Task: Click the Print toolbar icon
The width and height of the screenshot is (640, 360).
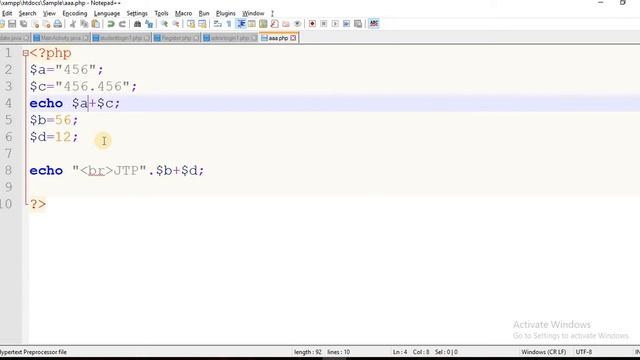Action: click(58, 24)
